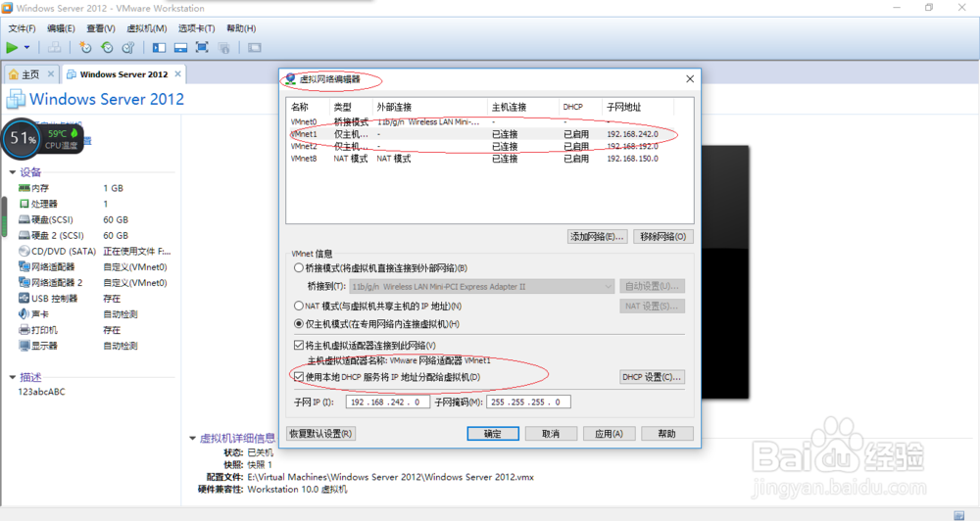
Task: Click the 子网 IP input field
Action: (387, 403)
